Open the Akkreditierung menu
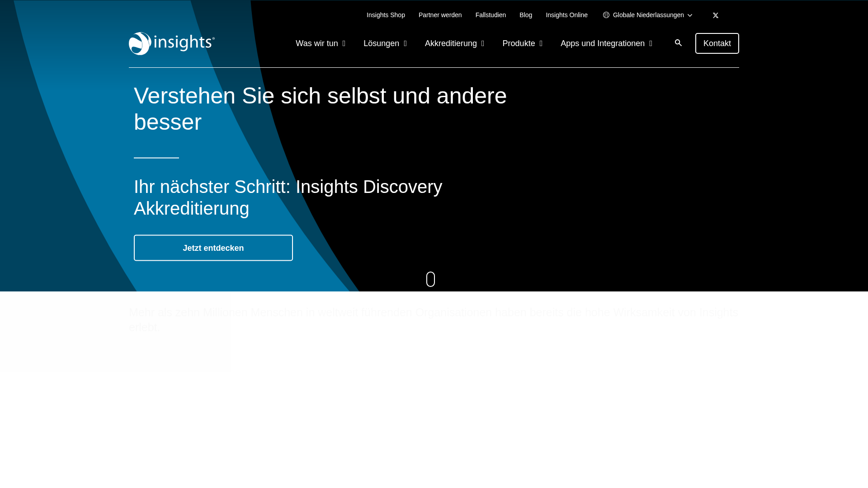This screenshot has width=868, height=488. coord(451,43)
